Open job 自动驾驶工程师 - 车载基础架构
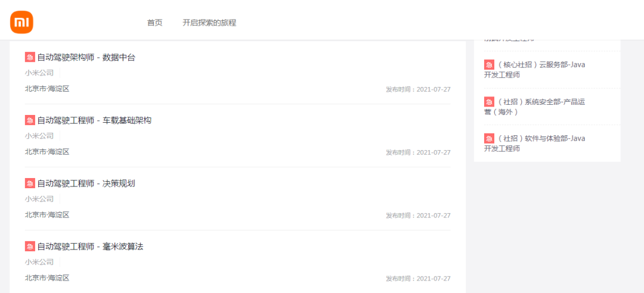 point(94,120)
